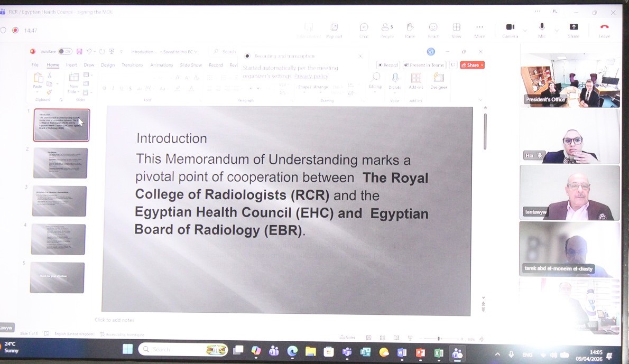
Task: Open the PowerPoint Comments pane icon
Action: pos(453,65)
